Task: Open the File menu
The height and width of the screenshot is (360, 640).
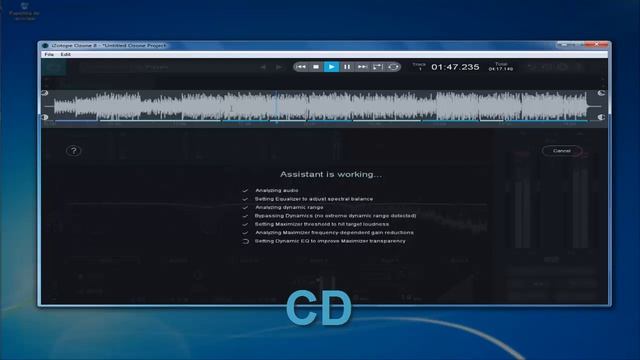Action: [x=49, y=54]
